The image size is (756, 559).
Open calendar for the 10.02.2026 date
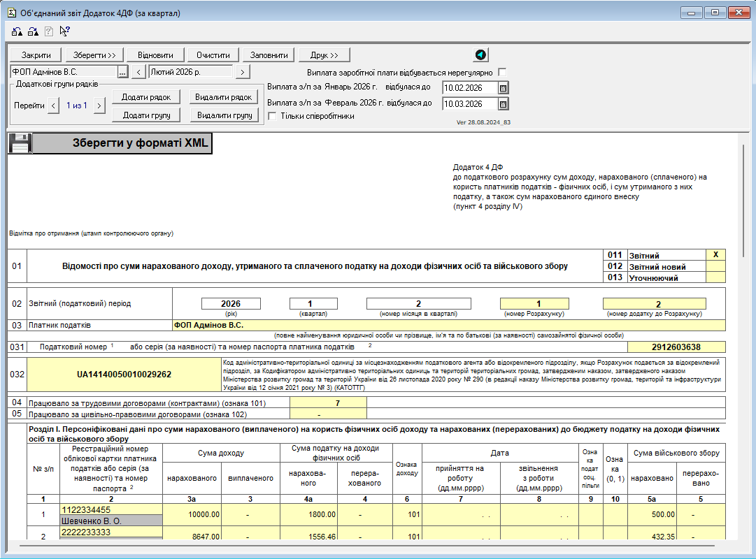click(503, 88)
